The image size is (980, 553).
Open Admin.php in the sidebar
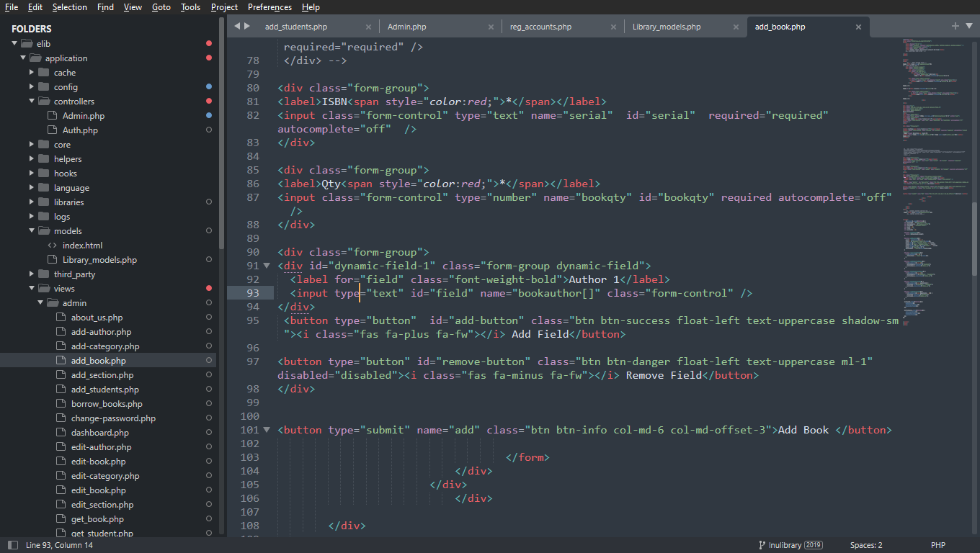coord(83,115)
